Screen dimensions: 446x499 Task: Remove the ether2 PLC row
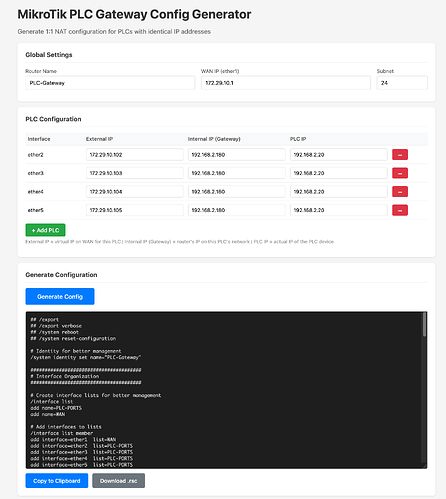click(400, 155)
